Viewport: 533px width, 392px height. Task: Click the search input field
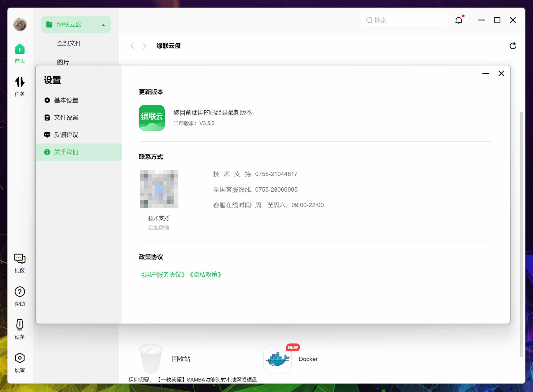[404, 20]
